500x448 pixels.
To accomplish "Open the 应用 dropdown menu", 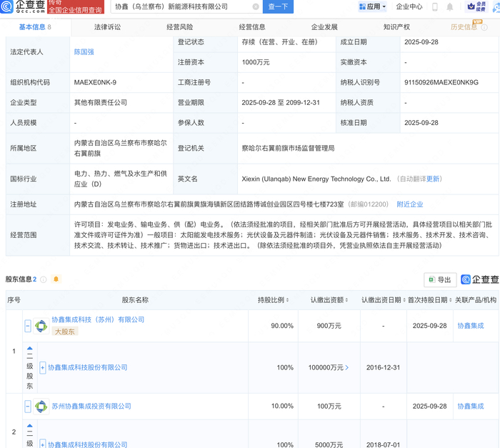I will click(x=372, y=7).
